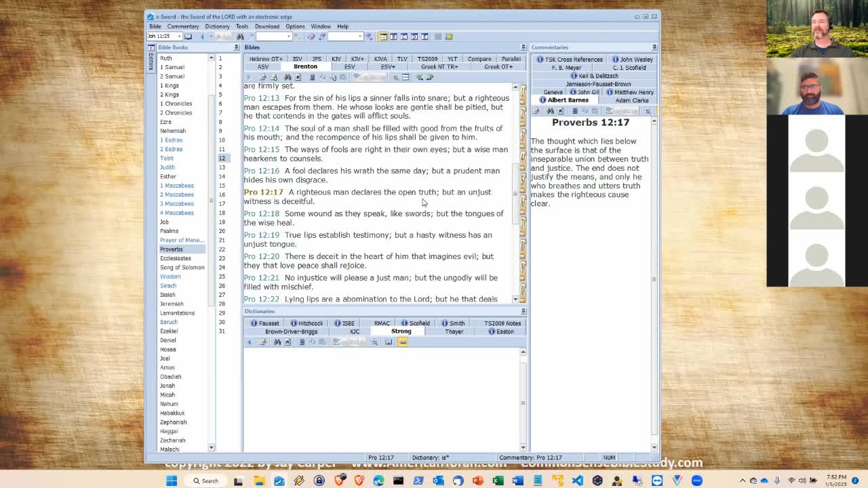The width and height of the screenshot is (868, 488).
Task: Click the back arrow in Dictionaries toolbar
Action: click(250, 342)
